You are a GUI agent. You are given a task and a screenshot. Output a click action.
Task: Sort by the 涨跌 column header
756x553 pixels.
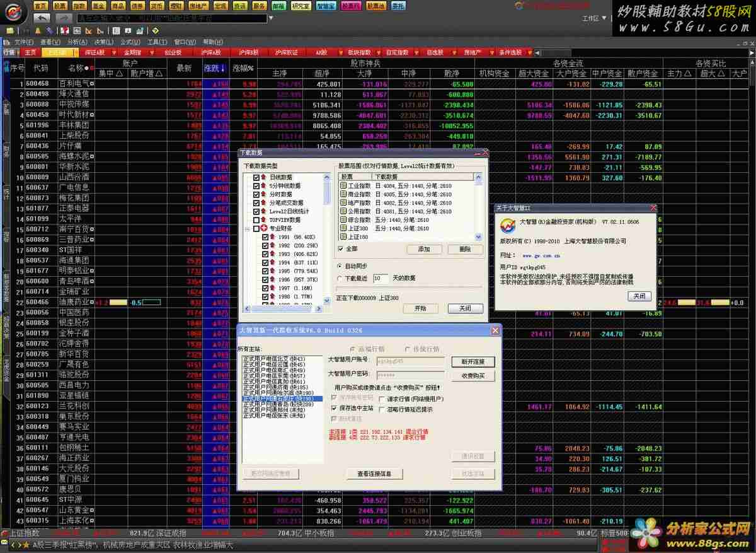[214, 68]
